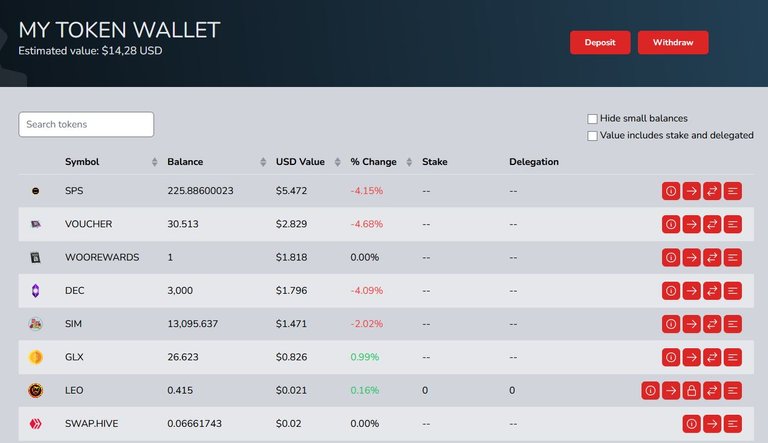Image resolution: width=768 pixels, height=443 pixels.
Task: Open the history list icon for SIM
Action: coord(733,324)
